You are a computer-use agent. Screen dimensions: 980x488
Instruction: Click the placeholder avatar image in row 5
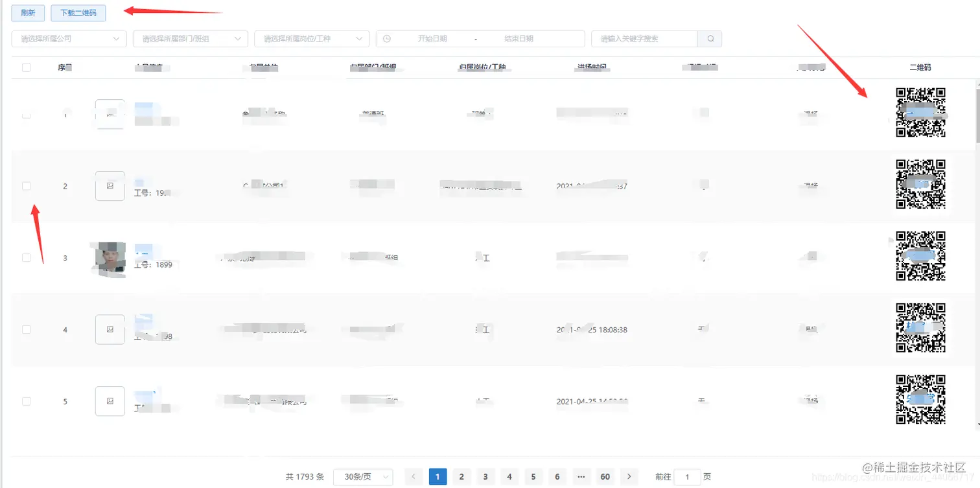[110, 401]
